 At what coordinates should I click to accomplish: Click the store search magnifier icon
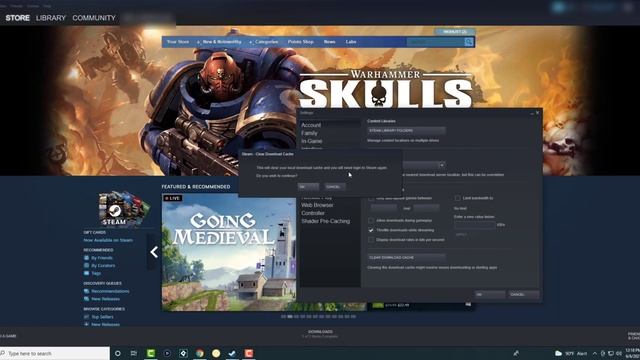[x=469, y=42]
